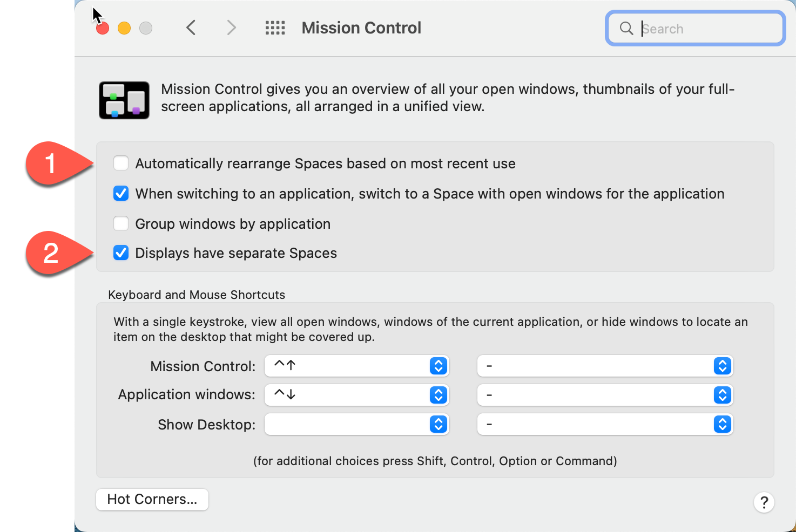Go back with the left chevron arrow
This screenshot has height=532, width=796.
click(x=191, y=28)
